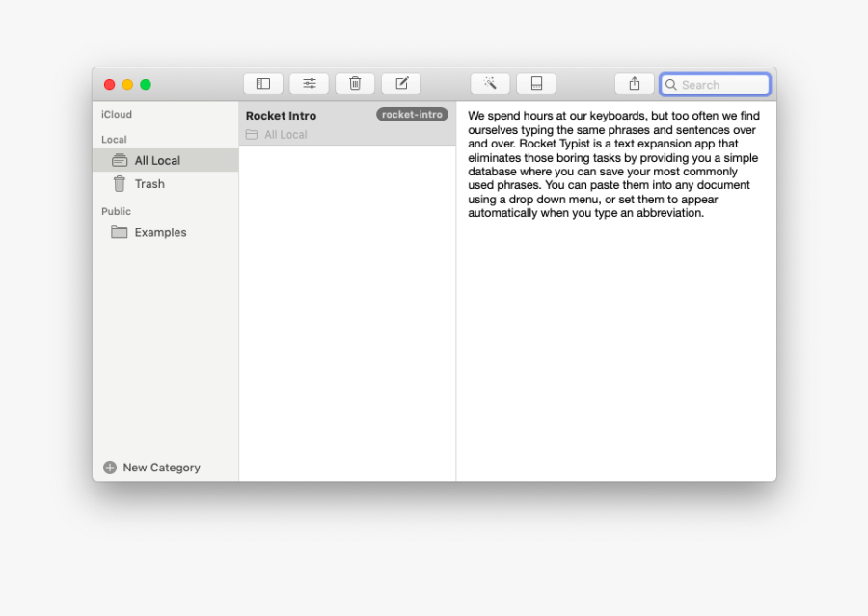Viewport: 868px width, 616px height.
Task: Open the filter settings icon in toolbar
Action: point(309,83)
